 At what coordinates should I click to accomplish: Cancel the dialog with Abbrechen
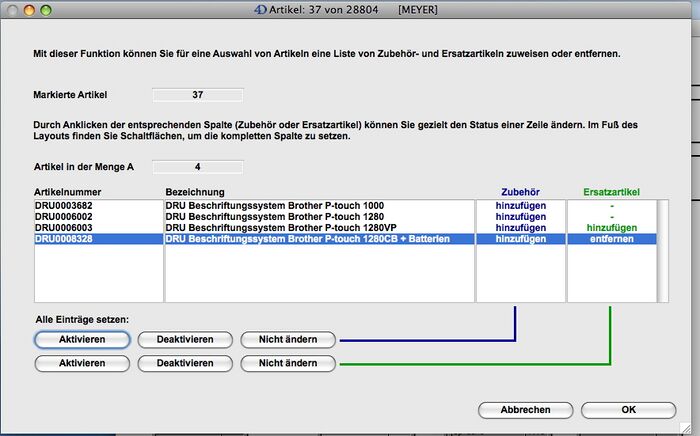(x=527, y=410)
